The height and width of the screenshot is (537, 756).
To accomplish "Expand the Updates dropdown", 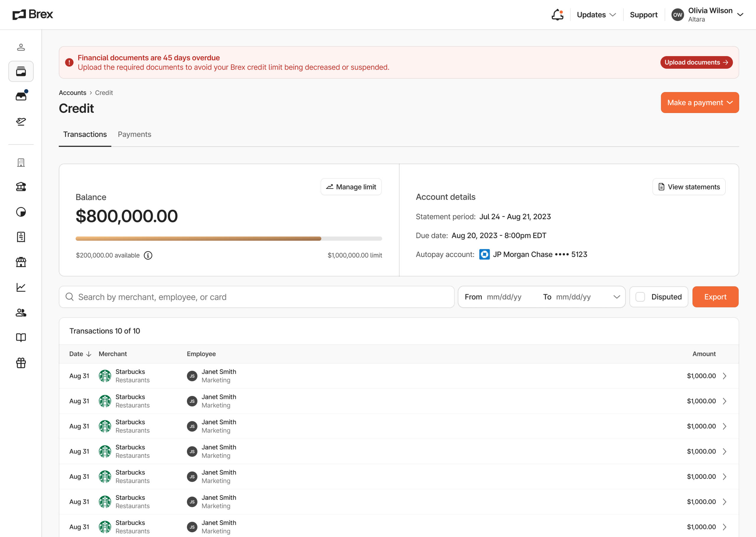I will (x=596, y=15).
